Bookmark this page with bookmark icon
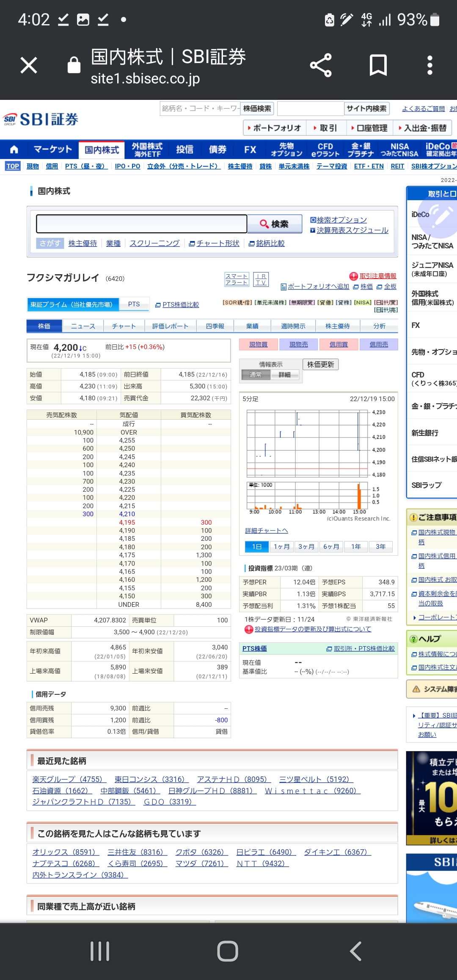 [378, 65]
